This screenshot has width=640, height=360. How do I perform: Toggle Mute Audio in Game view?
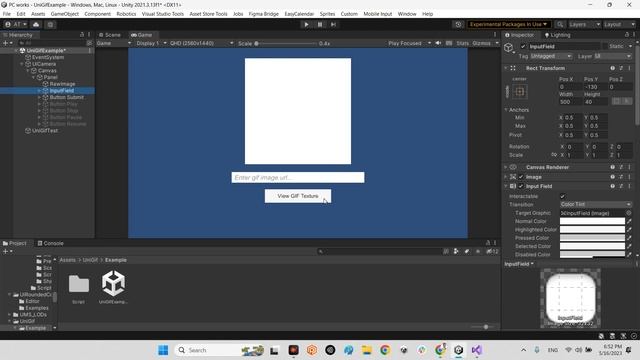[x=438, y=43]
